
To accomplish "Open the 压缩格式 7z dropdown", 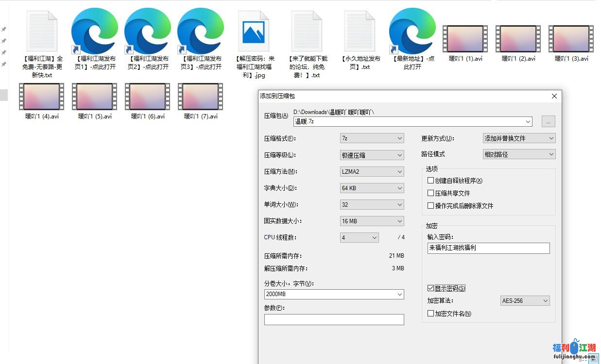I will (372, 138).
